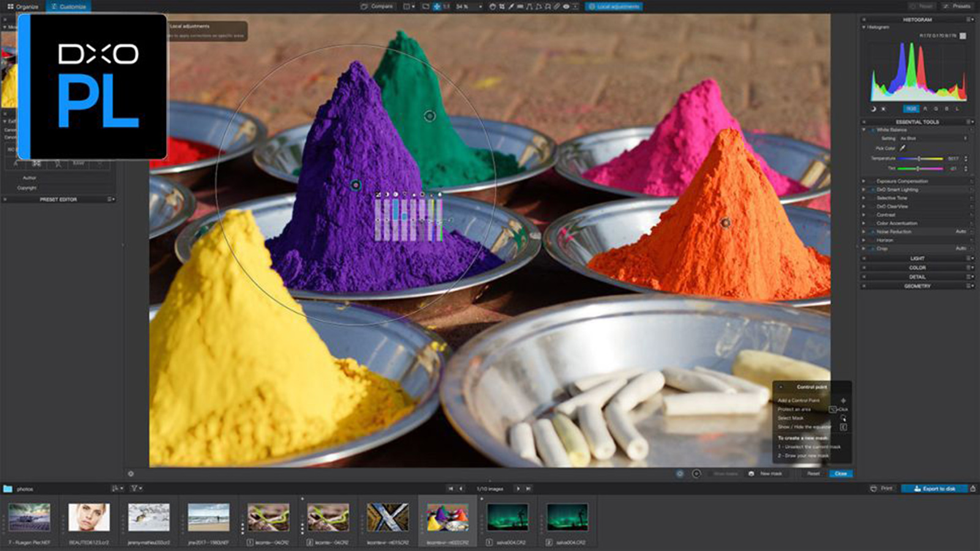Open the GEOMETRY palette header
Image resolution: width=980 pixels, height=551 pixels.
pyautogui.click(x=917, y=286)
